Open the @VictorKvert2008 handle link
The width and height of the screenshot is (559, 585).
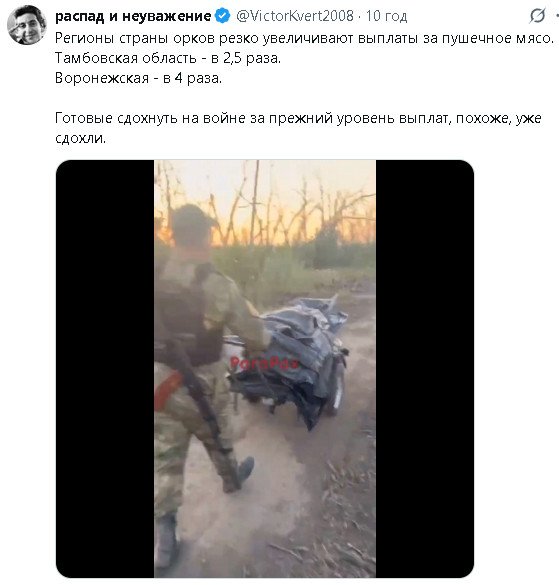[295, 16]
